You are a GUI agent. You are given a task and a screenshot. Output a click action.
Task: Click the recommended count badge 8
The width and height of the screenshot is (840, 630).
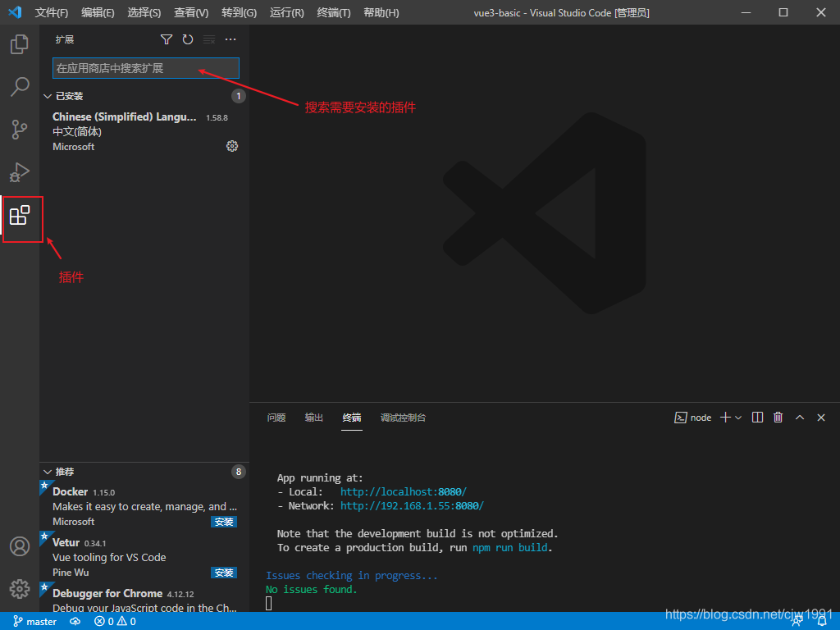[239, 472]
